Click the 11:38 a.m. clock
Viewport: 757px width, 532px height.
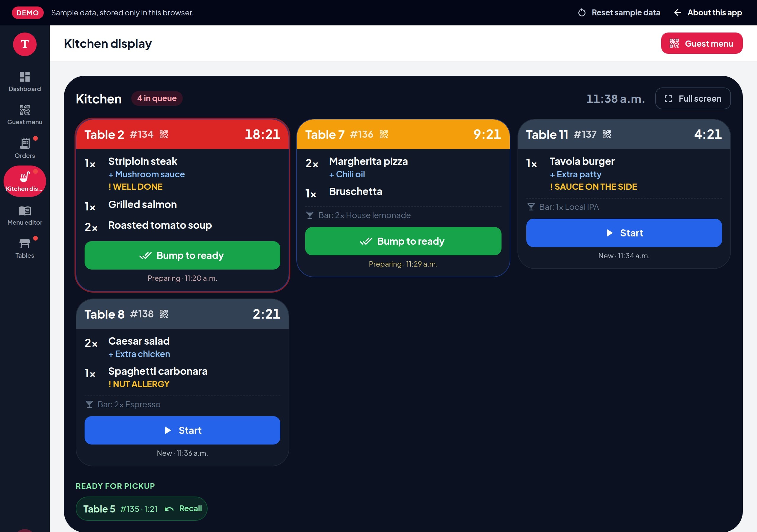(x=615, y=98)
